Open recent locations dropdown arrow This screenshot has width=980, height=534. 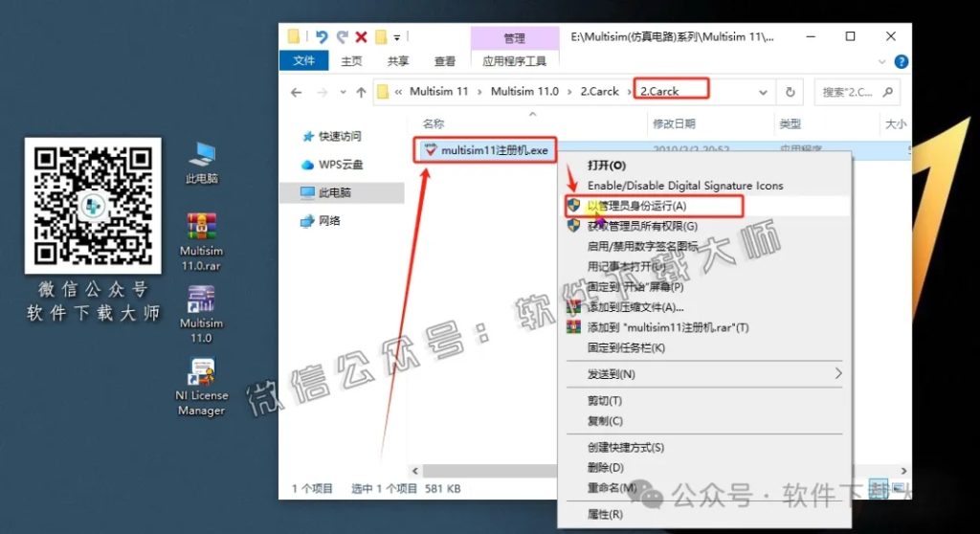343,92
